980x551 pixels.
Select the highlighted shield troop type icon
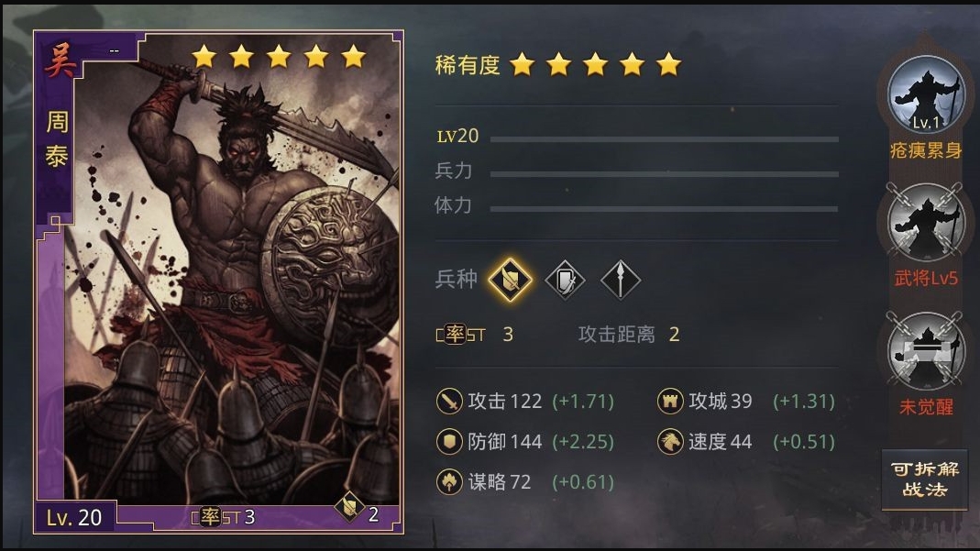click(510, 279)
